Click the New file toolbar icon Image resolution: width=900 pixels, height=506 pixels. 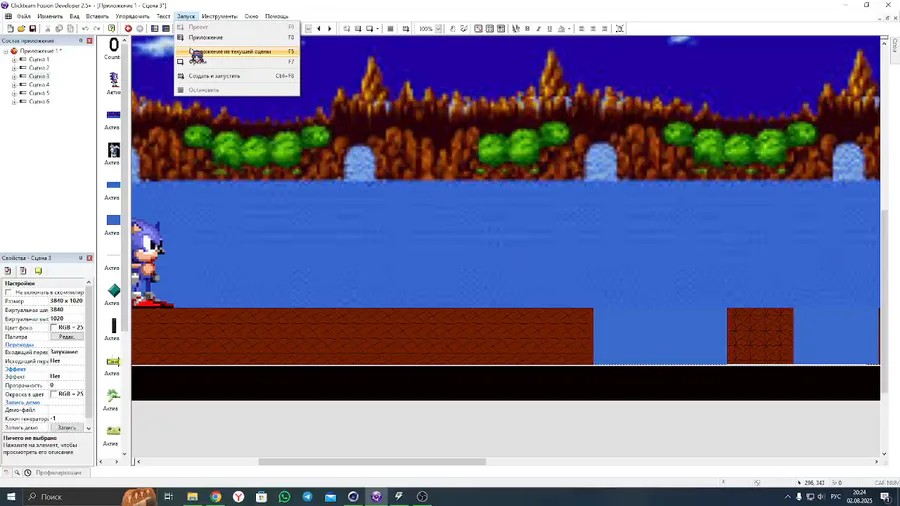[x=10, y=29]
